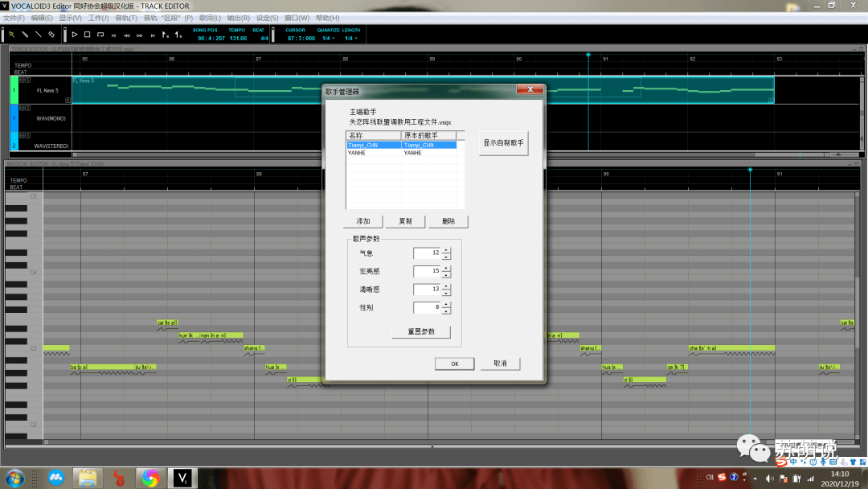Click the TEMPO value 131.00
Image resolution: width=868 pixels, height=489 pixels.
point(238,39)
